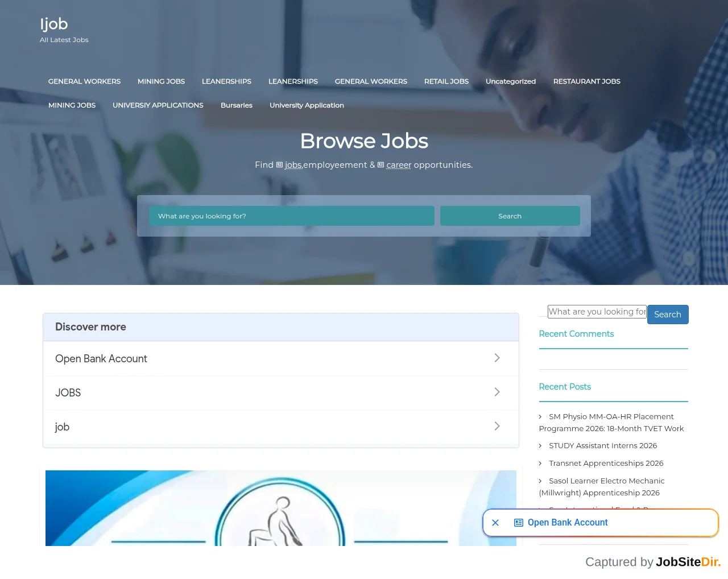Image resolution: width=728 pixels, height=579 pixels.
Task: Open UNIVERSIY APPLICATIONS menu item
Action: point(158,105)
